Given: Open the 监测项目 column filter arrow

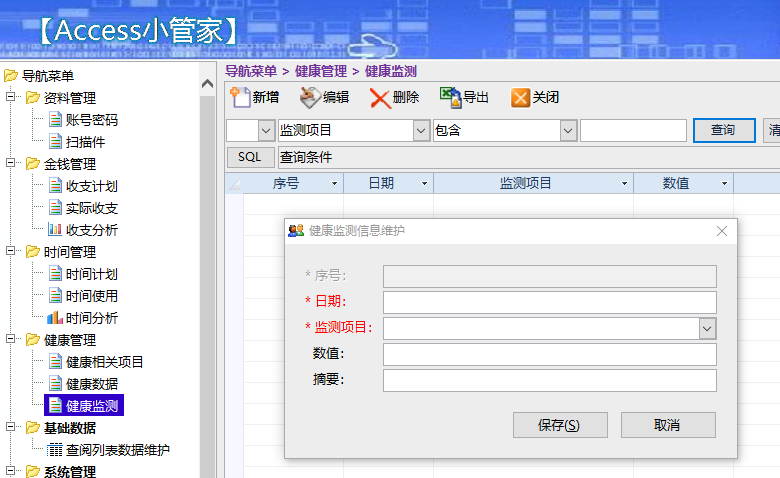Looking at the screenshot, I should (624, 184).
